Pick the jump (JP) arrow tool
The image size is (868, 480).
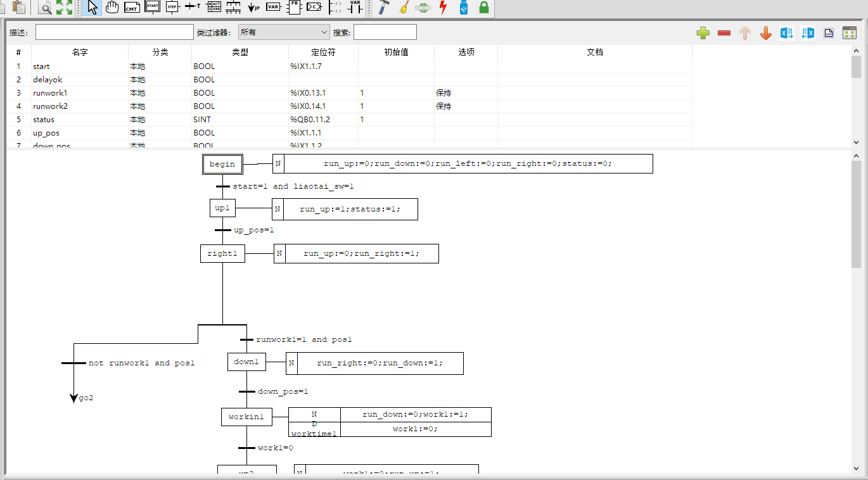pos(253,8)
